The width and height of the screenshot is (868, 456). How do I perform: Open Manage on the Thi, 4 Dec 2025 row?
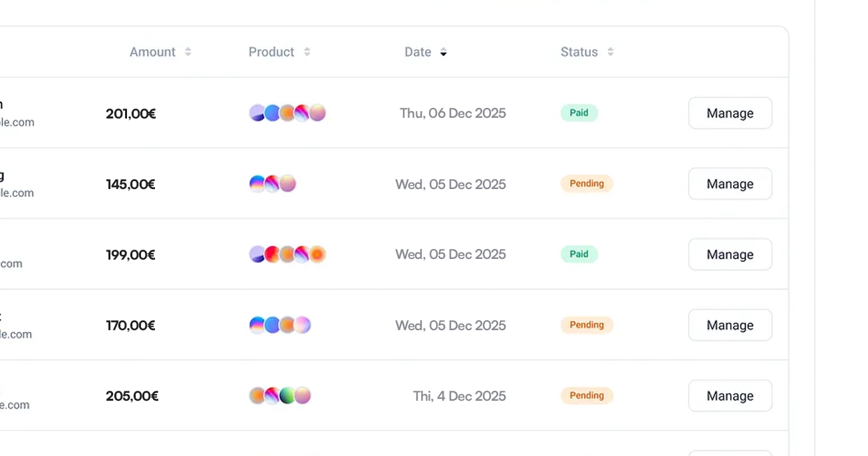click(730, 395)
